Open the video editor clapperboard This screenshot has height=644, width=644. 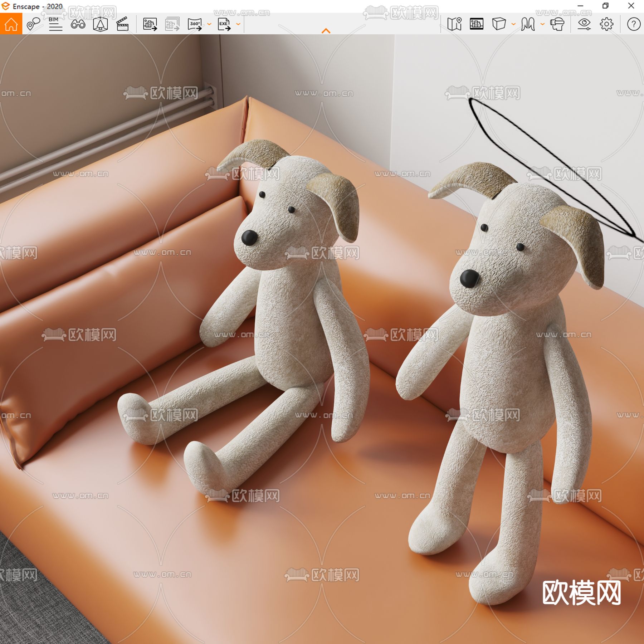pos(123,24)
